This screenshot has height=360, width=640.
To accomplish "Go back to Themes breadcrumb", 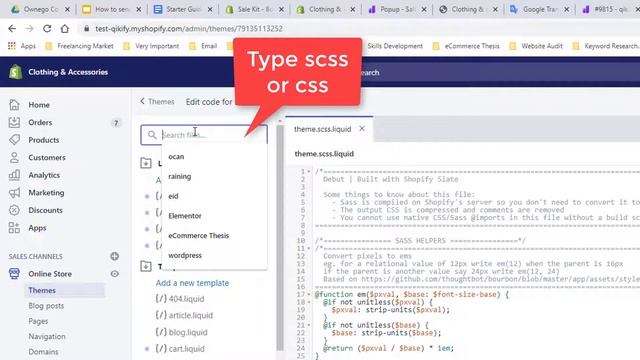I will coord(157,102).
